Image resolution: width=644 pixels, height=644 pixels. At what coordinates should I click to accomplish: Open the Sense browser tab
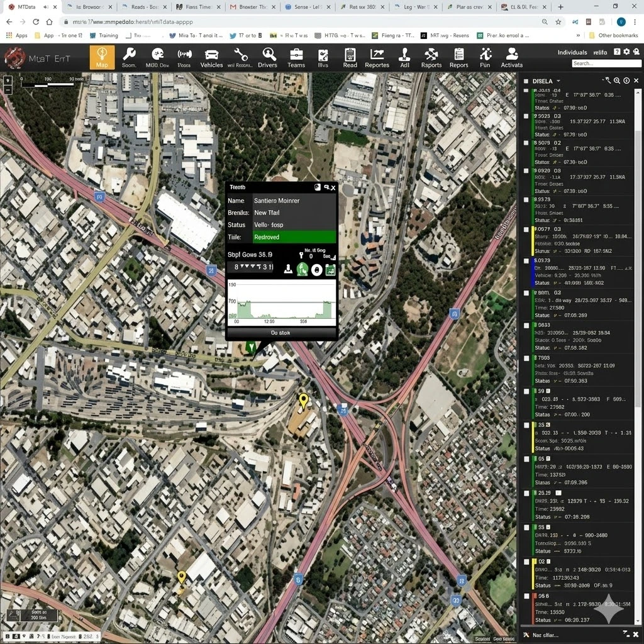(x=308, y=7)
